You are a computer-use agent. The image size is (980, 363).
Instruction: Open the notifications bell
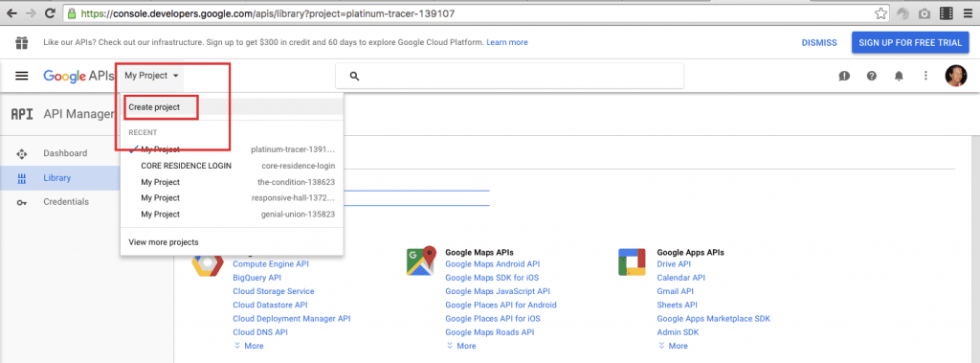[899, 76]
